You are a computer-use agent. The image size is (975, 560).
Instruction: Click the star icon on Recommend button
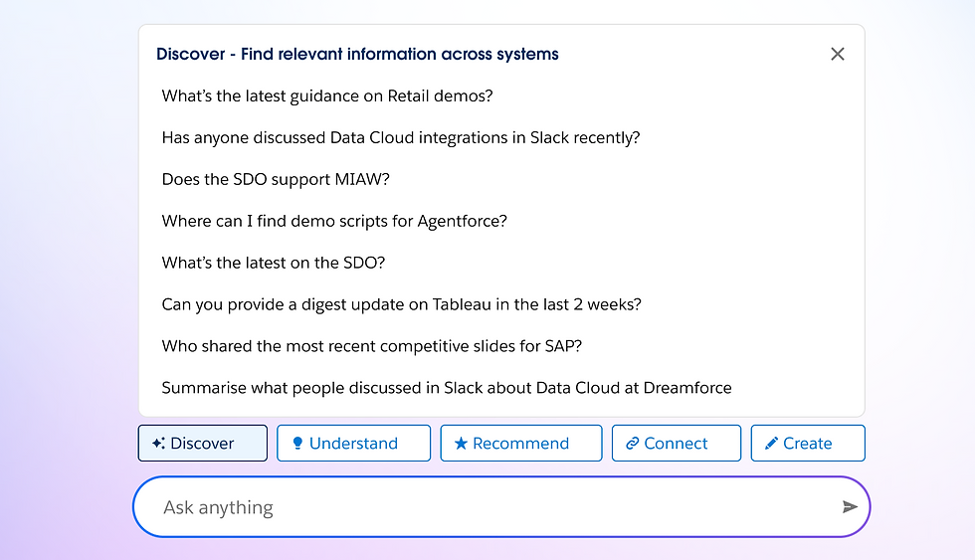tap(461, 444)
